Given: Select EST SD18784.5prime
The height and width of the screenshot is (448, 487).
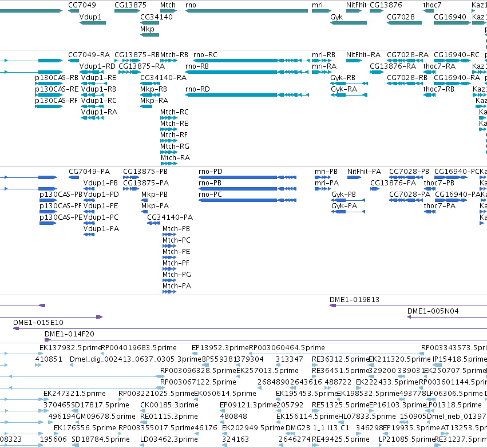Looking at the screenshot, I should click(x=101, y=439).
